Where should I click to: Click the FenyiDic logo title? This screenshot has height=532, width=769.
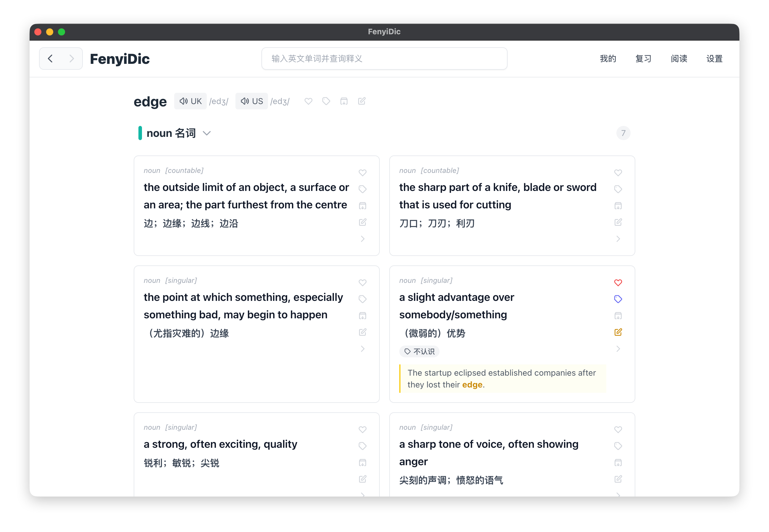pyautogui.click(x=120, y=59)
